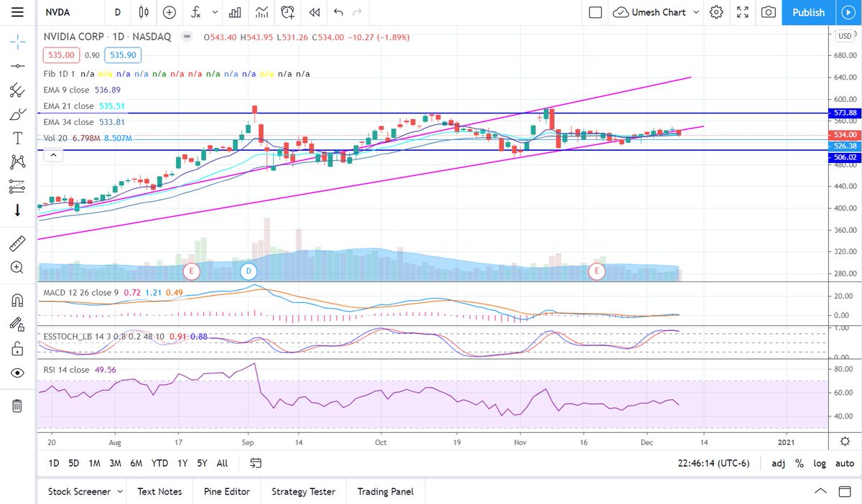Viewport: 862px width, 504px height.
Task: Open the pitchfork and Gann tools
Action: [x=18, y=90]
